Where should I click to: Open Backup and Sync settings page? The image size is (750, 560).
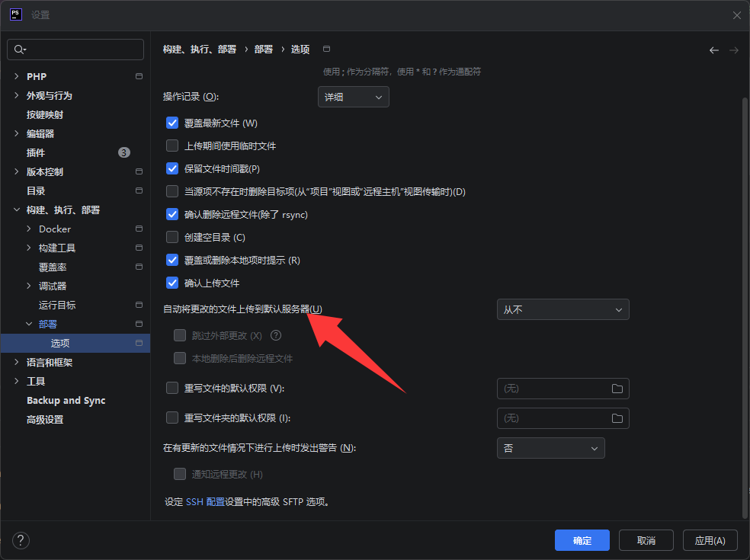pyautogui.click(x=66, y=400)
